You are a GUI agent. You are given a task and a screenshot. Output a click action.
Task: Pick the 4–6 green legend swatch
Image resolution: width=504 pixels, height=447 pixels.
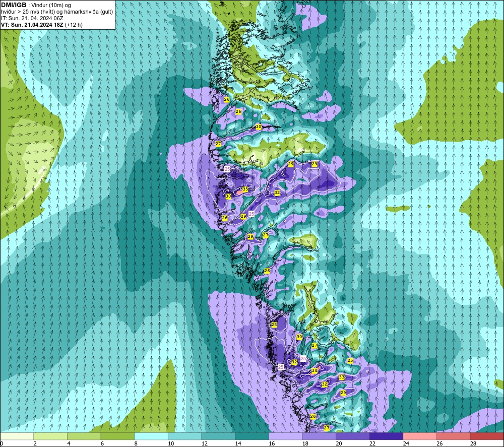[x=84, y=436]
